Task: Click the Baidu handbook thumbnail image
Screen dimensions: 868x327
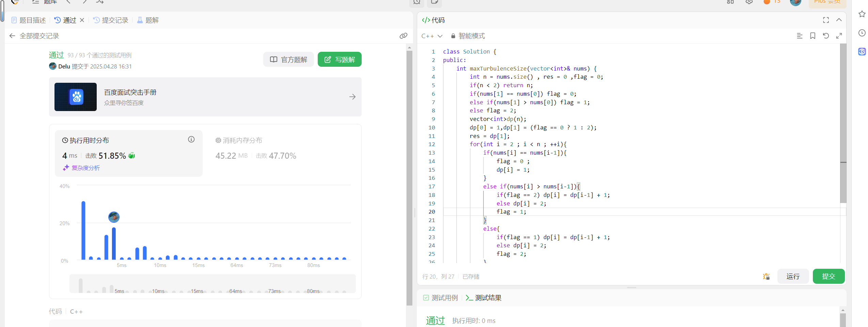Action: pos(76,97)
